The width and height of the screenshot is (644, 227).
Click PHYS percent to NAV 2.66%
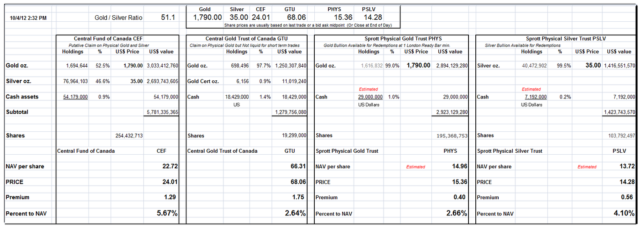[456, 213]
